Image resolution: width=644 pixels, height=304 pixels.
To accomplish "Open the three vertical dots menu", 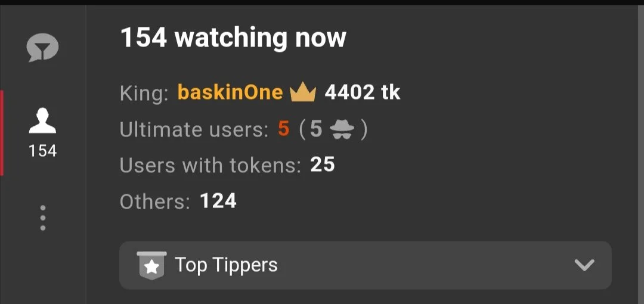I will click(43, 218).
